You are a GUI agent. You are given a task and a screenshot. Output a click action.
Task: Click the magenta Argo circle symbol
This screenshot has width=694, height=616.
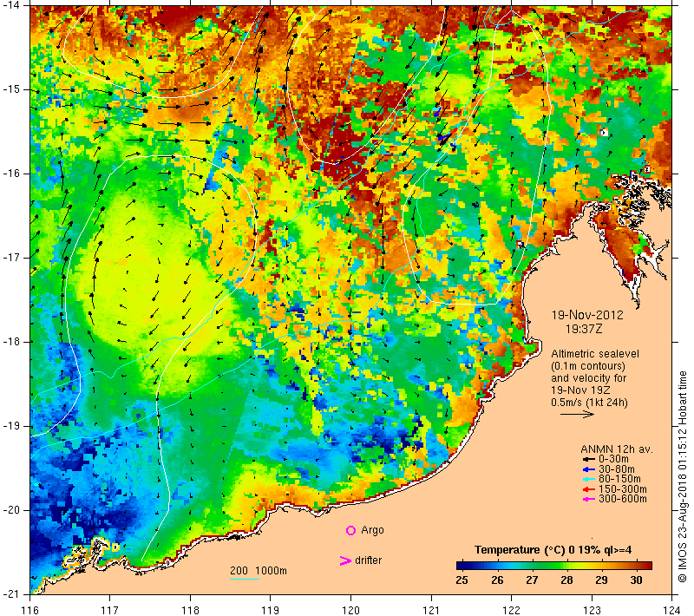point(350,530)
